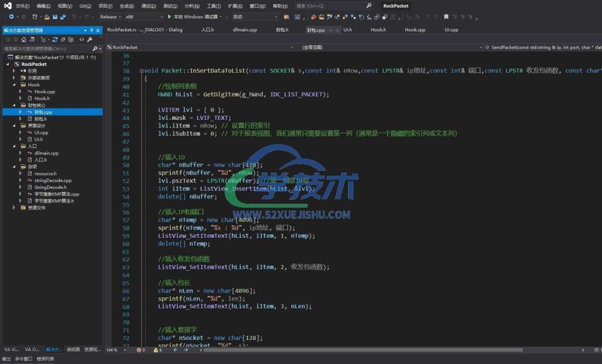Image resolution: width=602 pixels, height=364 pixels.
Task: Open the 错误列表 panel at the bottom
Action: pyautogui.click(x=45, y=359)
